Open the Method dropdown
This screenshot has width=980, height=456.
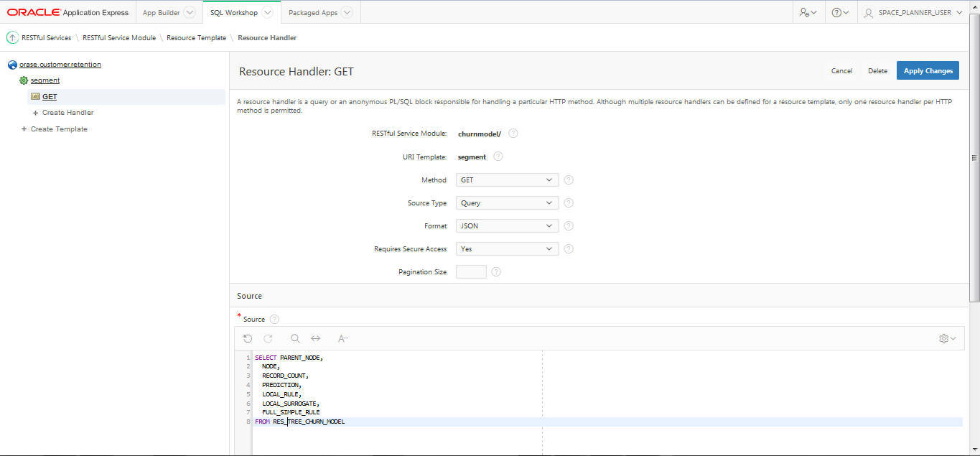tap(507, 180)
